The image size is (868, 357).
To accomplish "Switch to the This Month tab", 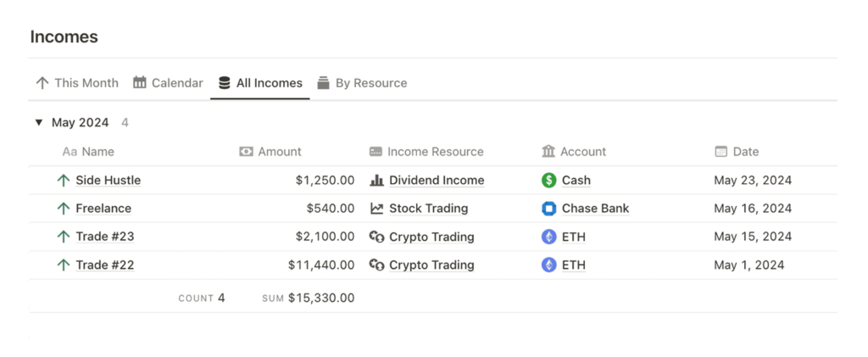I will (x=77, y=83).
